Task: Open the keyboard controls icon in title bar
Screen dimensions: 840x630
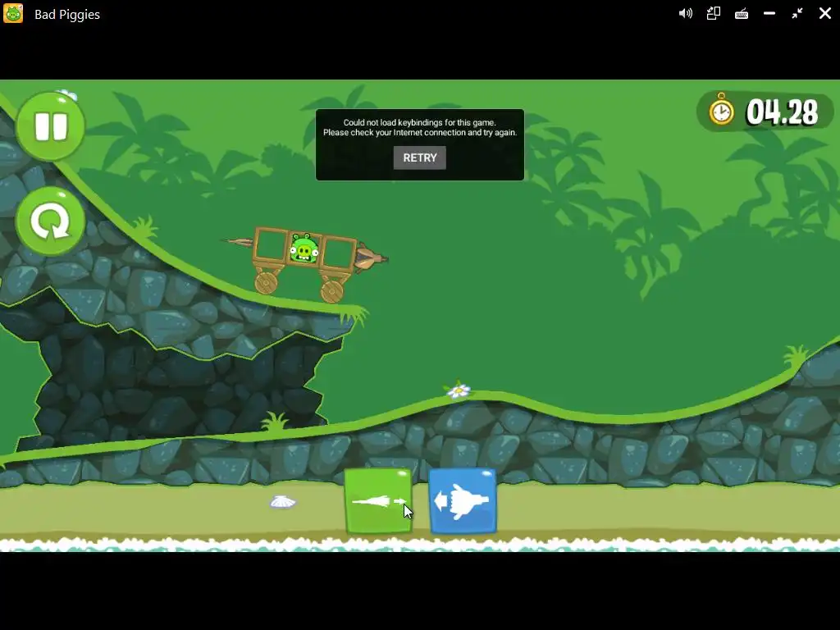Action: pyautogui.click(x=742, y=14)
